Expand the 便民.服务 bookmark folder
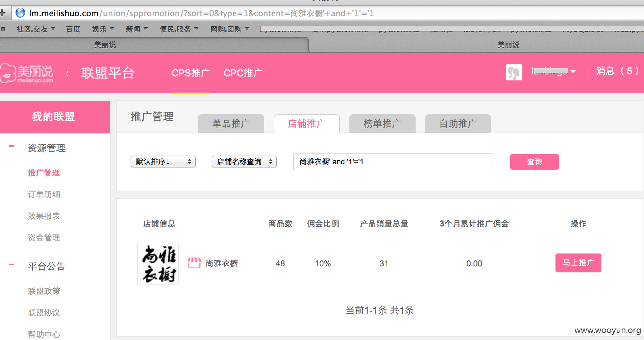Screen dimensions: 644x340 coord(179,29)
